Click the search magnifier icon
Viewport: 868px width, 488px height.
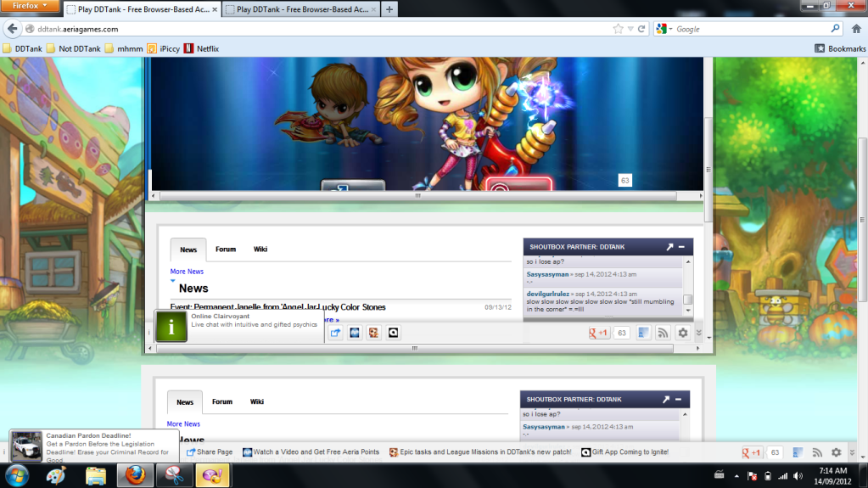pos(836,29)
